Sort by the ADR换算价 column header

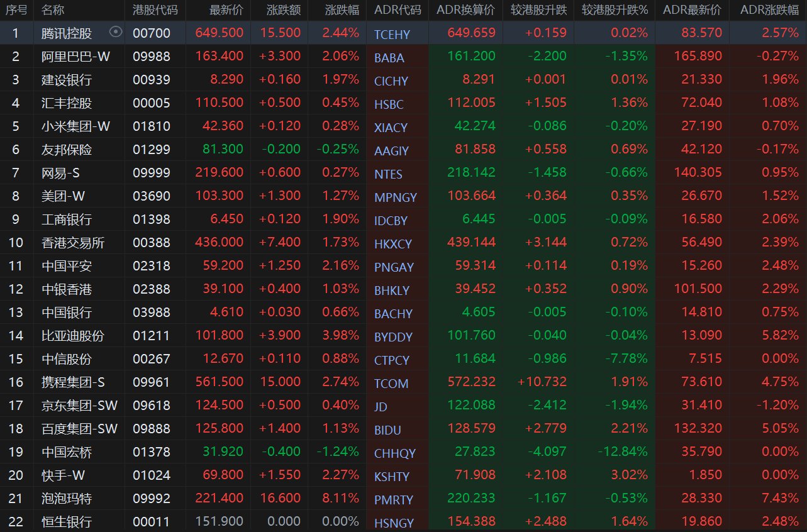pyautogui.click(x=466, y=9)
